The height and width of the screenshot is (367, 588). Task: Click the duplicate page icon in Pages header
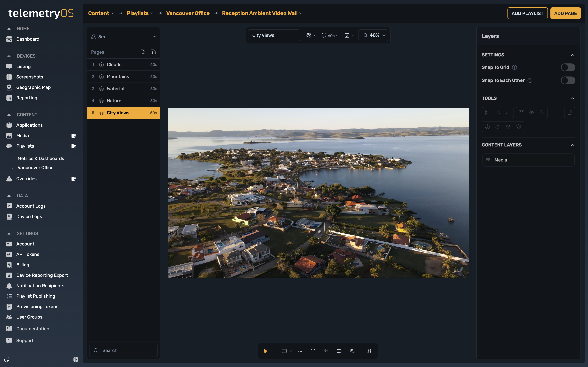click(153, 52)
